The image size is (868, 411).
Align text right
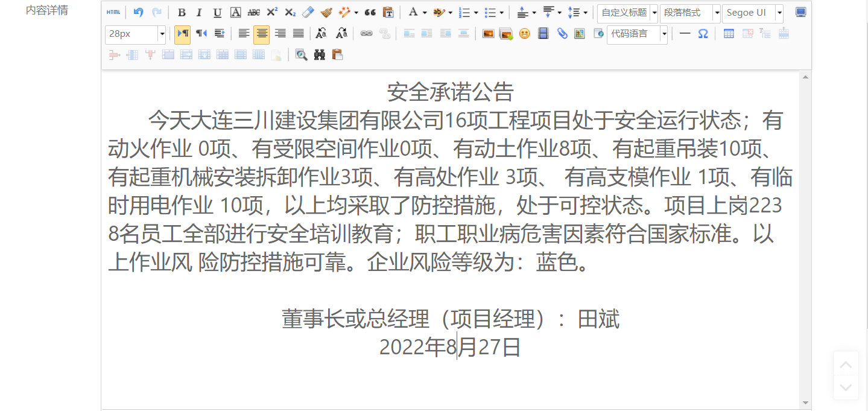(x=280, y=34)
